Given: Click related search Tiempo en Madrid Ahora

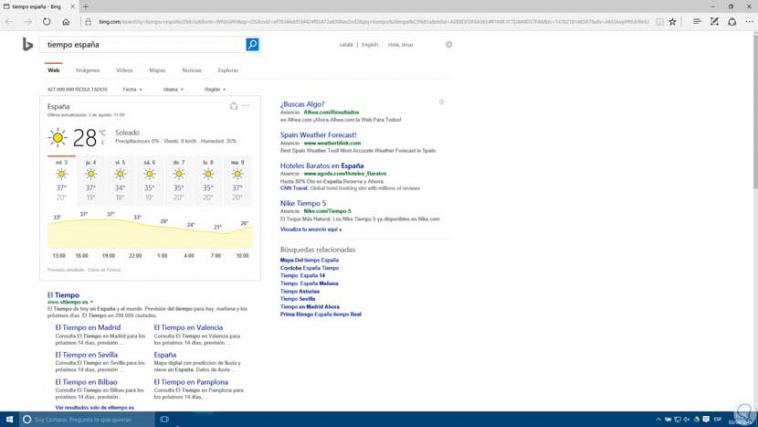Looking at the screenshot, I should click(310, 307).
